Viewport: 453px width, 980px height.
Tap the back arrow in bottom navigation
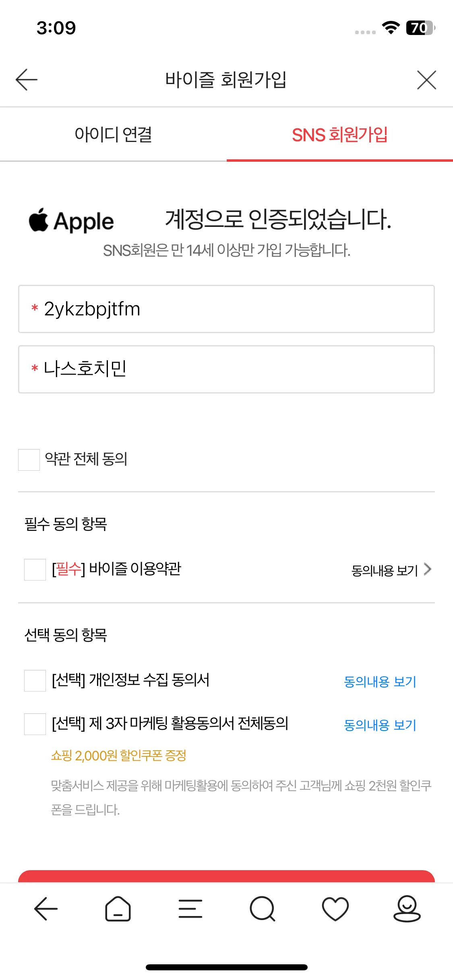(x=46, y=908)
